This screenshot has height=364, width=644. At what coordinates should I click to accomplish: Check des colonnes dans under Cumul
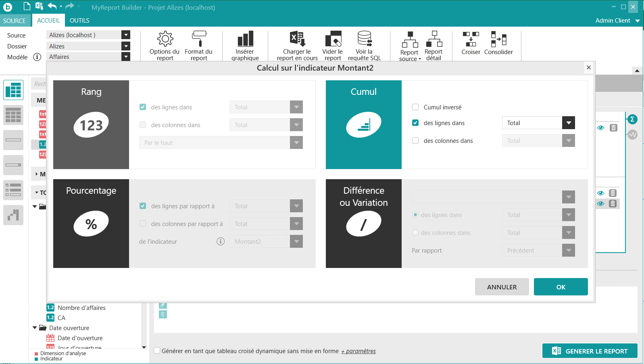click(x=415, y=140)
